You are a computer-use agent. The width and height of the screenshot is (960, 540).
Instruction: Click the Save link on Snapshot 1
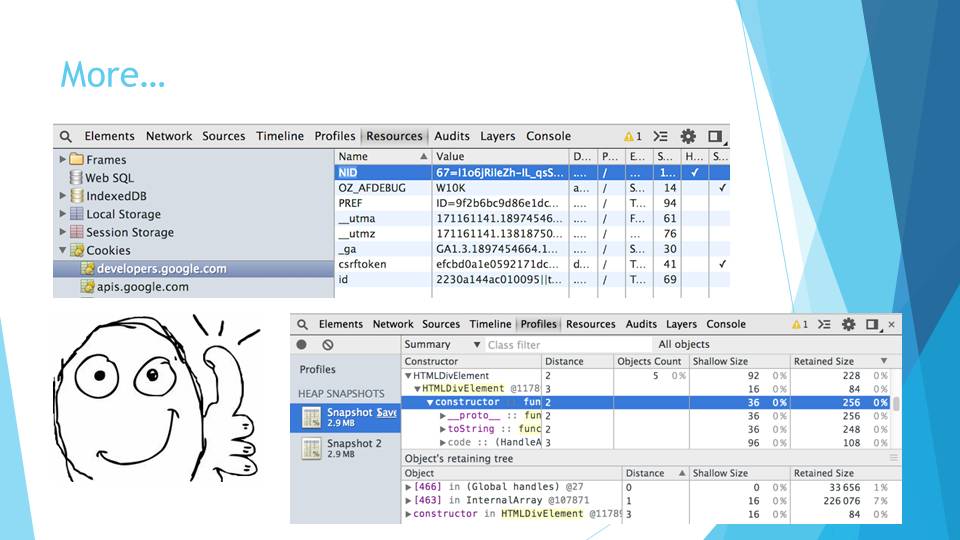tap(387, 412)
